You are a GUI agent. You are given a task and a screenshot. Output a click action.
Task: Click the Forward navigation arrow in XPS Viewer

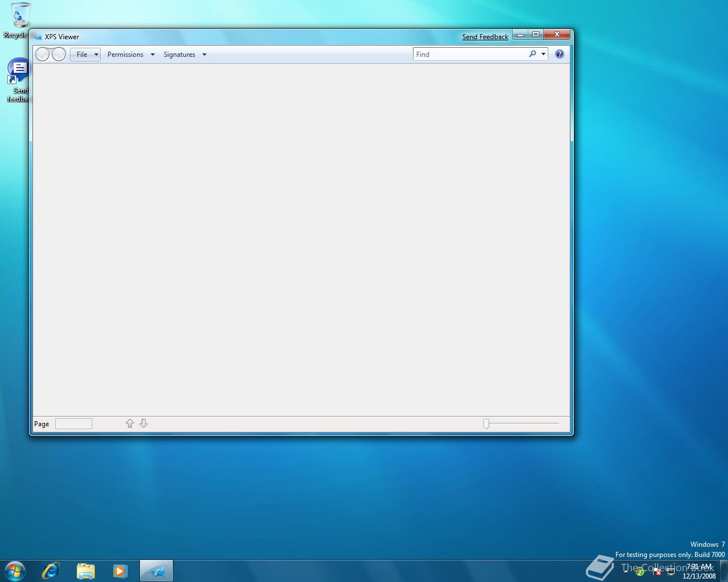[59, 55]
